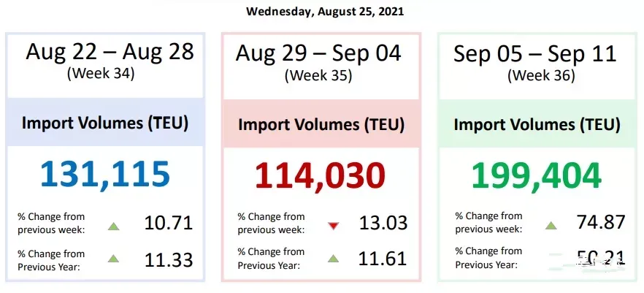
Task: Select the Aug 29 – Sep 04 header
Action: point(318,53)
